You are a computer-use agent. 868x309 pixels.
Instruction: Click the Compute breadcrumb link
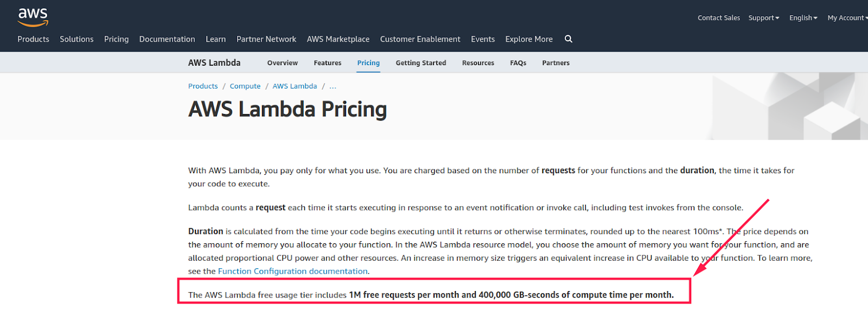pos(245,86)
